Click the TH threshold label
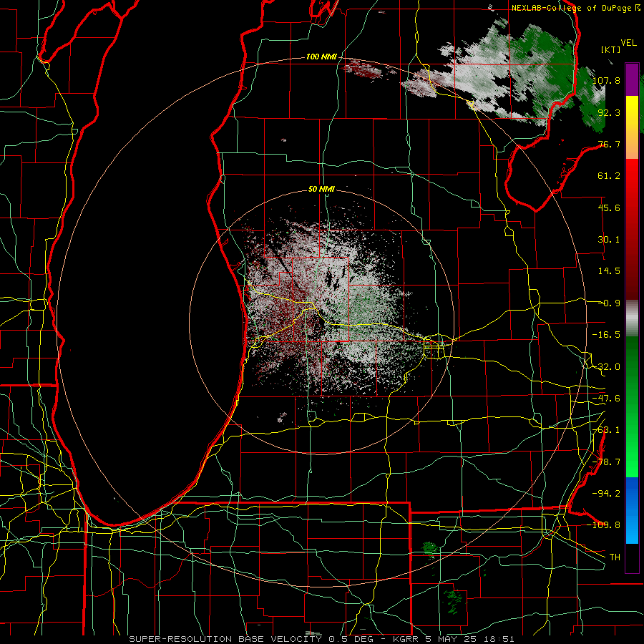The height and width of the screenshot is (644, 644). point(615,557)
